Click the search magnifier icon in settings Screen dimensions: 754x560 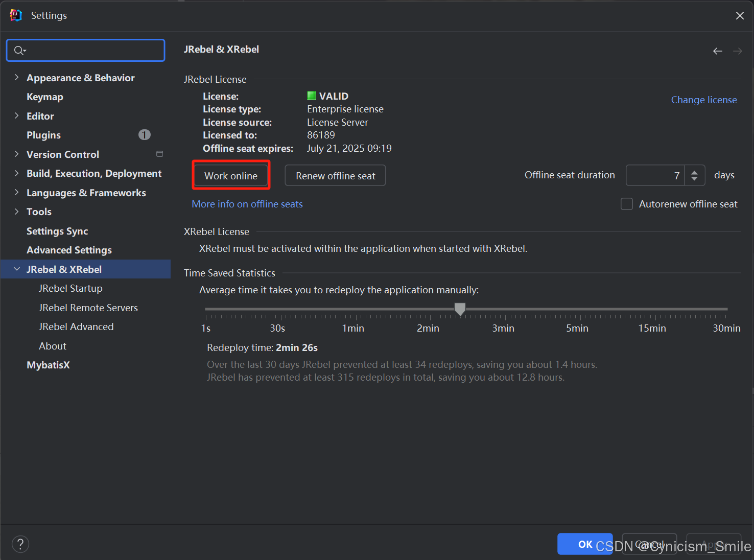(x=19, y=50)
